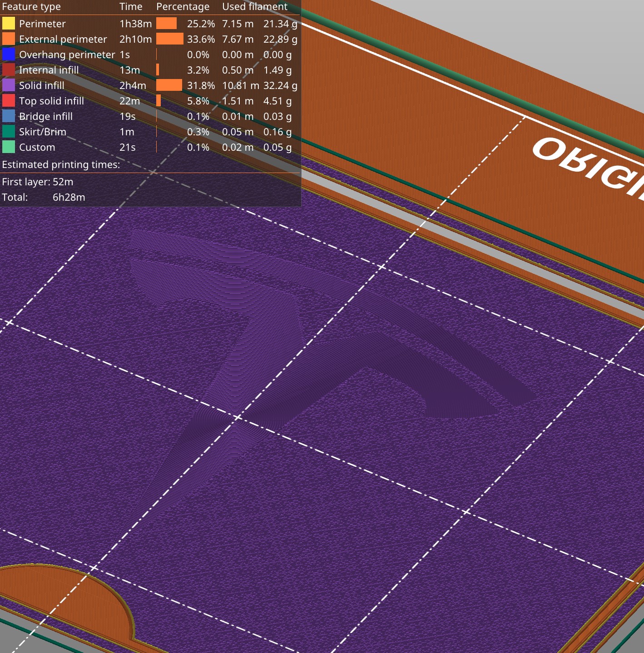Toggle visibility of Perimeter feature label
Screen dimensions: 644x653
click(42, 24)
